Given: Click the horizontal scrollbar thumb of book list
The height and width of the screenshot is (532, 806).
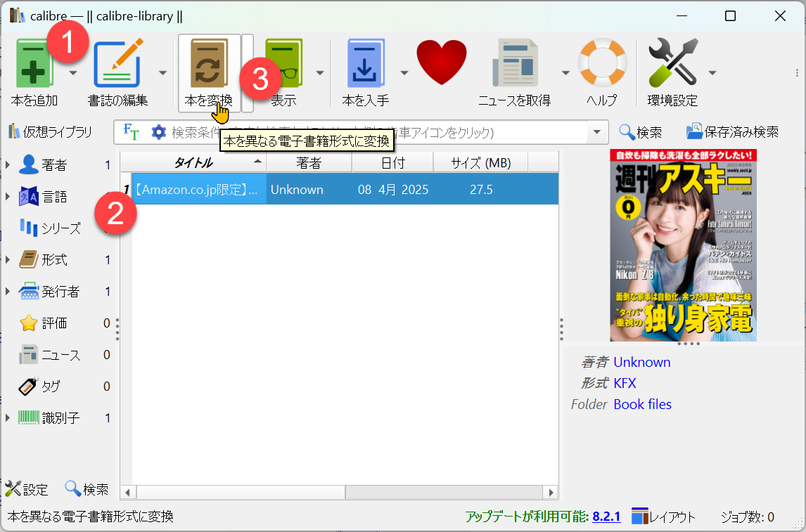Looking at the screenshot, I should 241,493.
